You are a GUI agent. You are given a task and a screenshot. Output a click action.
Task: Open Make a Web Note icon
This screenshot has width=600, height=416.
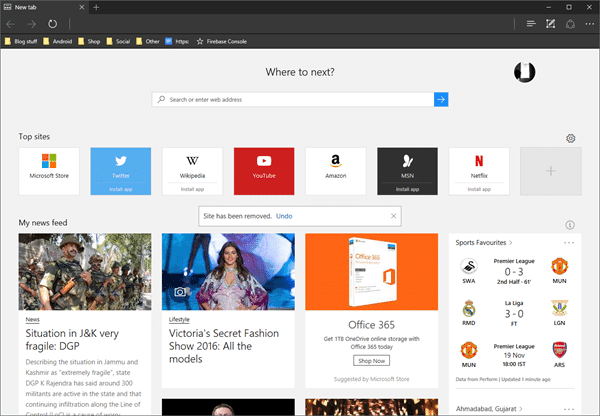coord(550,24)
